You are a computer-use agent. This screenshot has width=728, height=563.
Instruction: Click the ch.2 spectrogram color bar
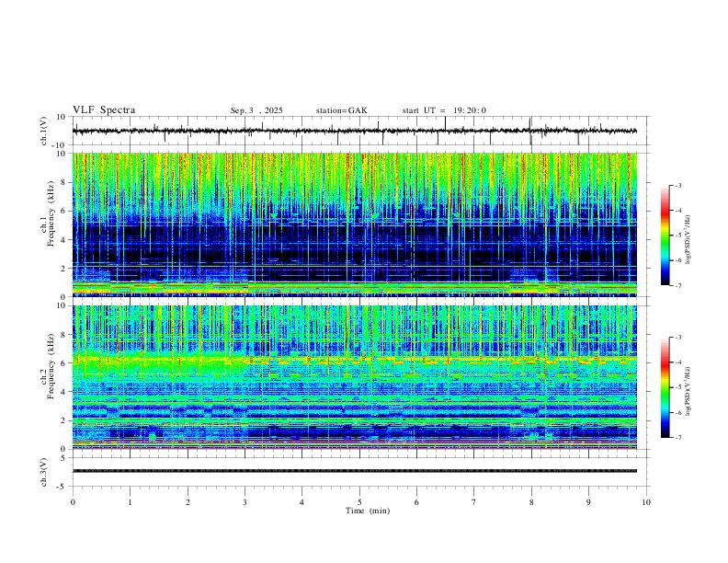(x=665, y=387)
